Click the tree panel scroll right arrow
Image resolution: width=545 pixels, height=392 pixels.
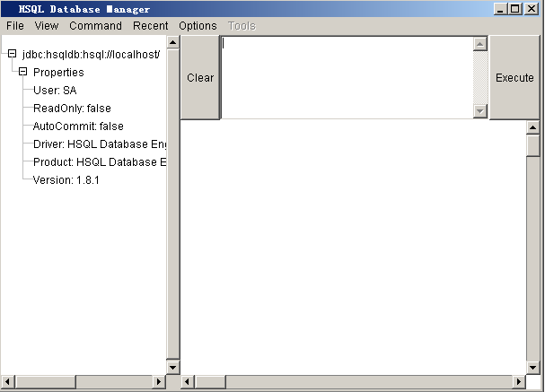[x=159, y=382]
